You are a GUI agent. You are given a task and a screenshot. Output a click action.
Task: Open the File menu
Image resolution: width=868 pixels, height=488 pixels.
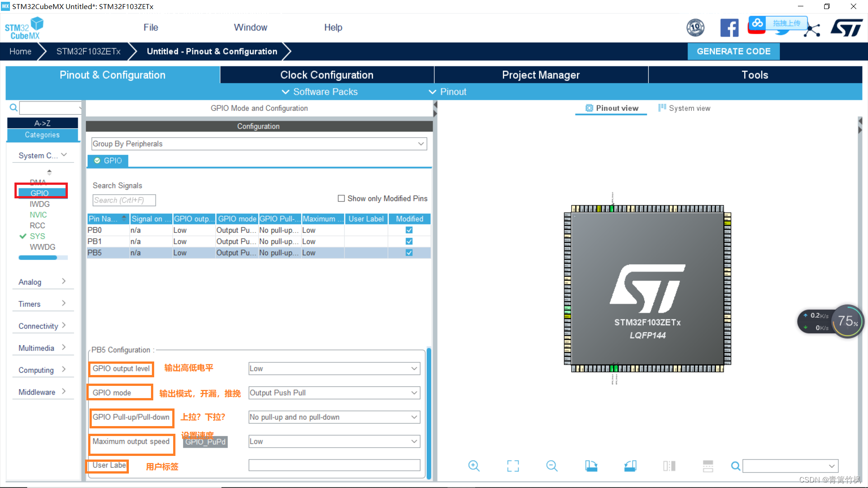[x=151, y=28]
